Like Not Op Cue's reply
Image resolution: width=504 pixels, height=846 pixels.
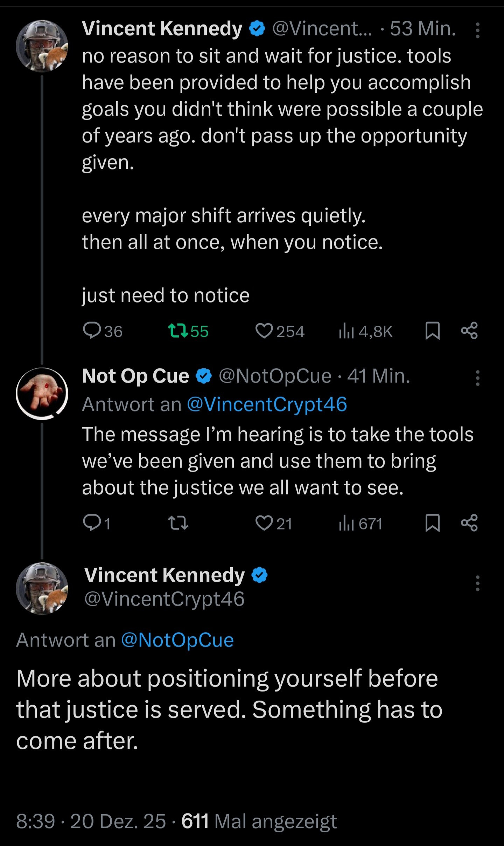[264, 523]
